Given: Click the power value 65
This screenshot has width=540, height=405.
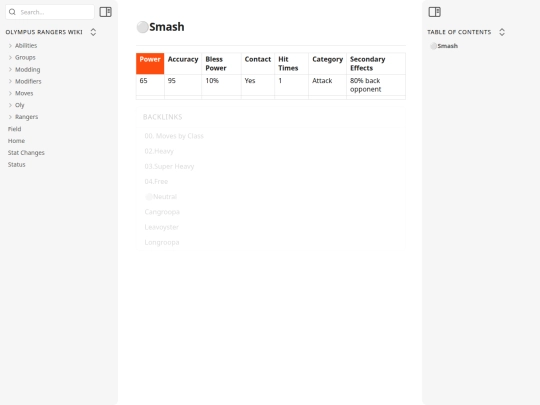Looking at the screenshot, I should 143,81.
